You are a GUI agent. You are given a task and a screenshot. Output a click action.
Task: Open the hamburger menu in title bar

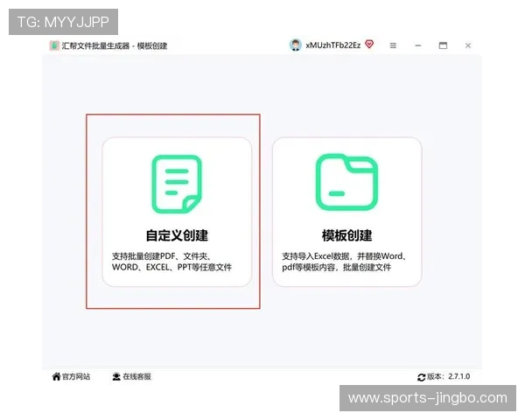click(393, 45)
